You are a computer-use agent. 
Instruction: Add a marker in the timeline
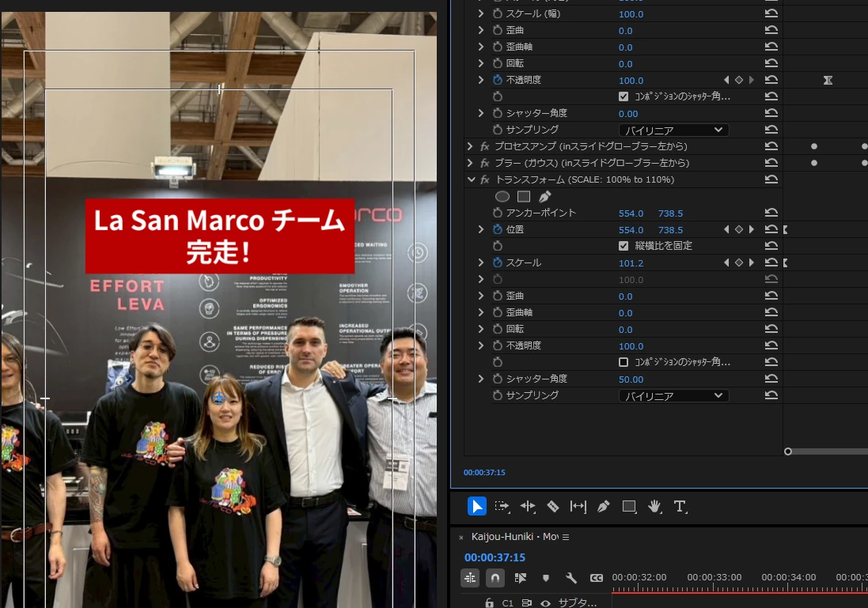click(546, 578)
